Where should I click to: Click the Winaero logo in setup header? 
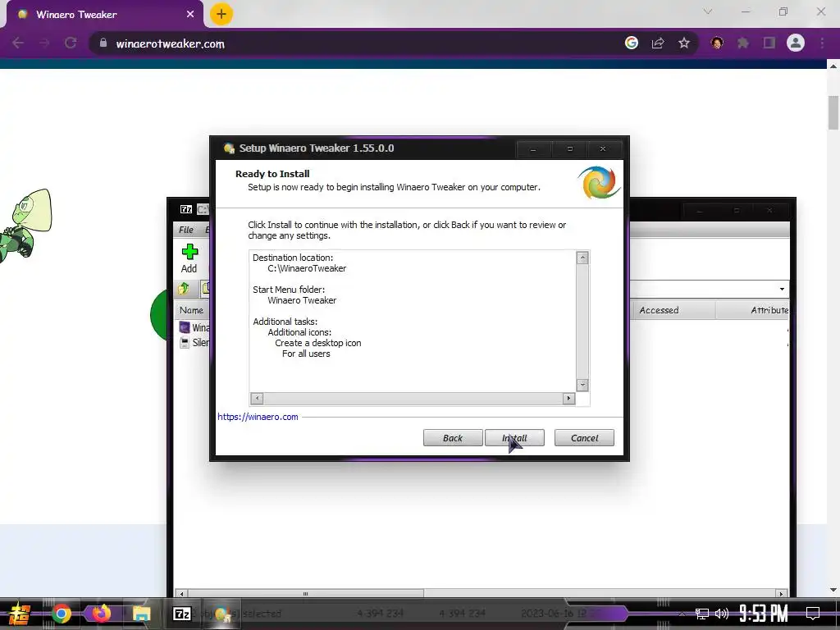599,183
